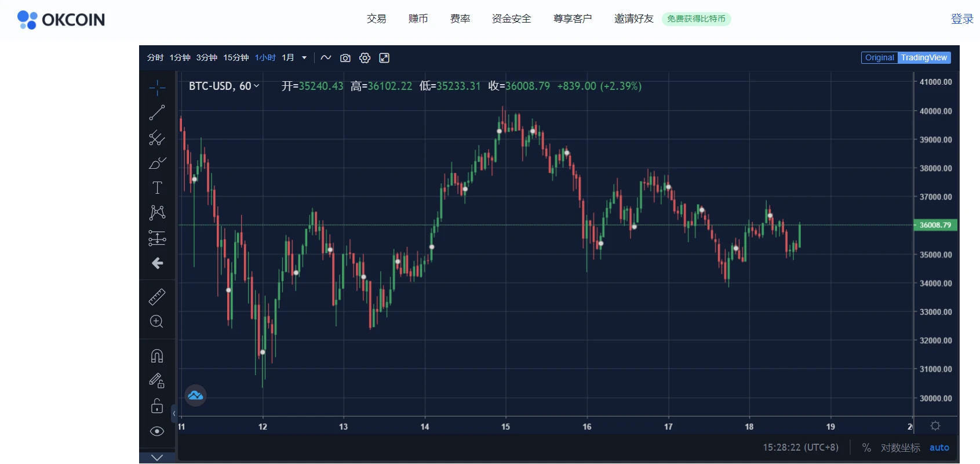Toggle magnet mode
Image resolution: width=980 pixels, height=464 pixels.
tap(157, 356)
